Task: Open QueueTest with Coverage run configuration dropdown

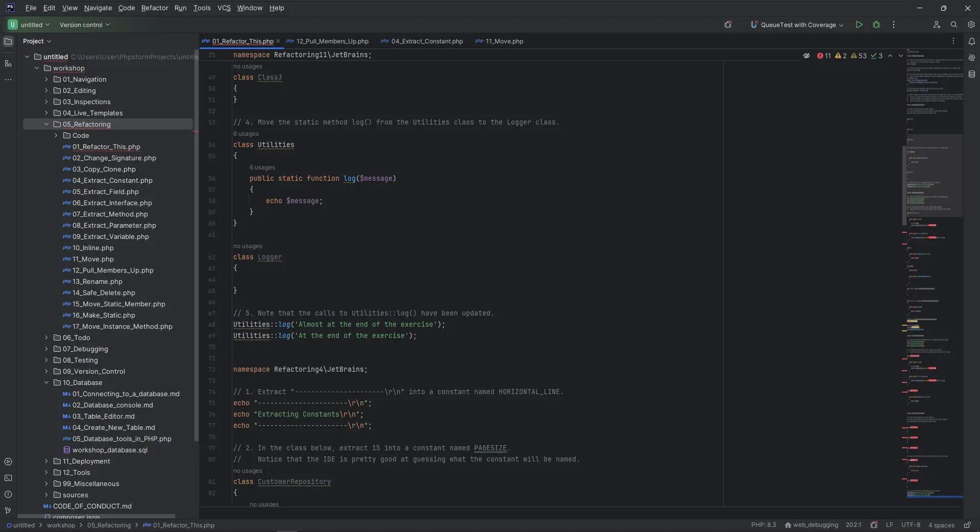Action: [797, 25]
